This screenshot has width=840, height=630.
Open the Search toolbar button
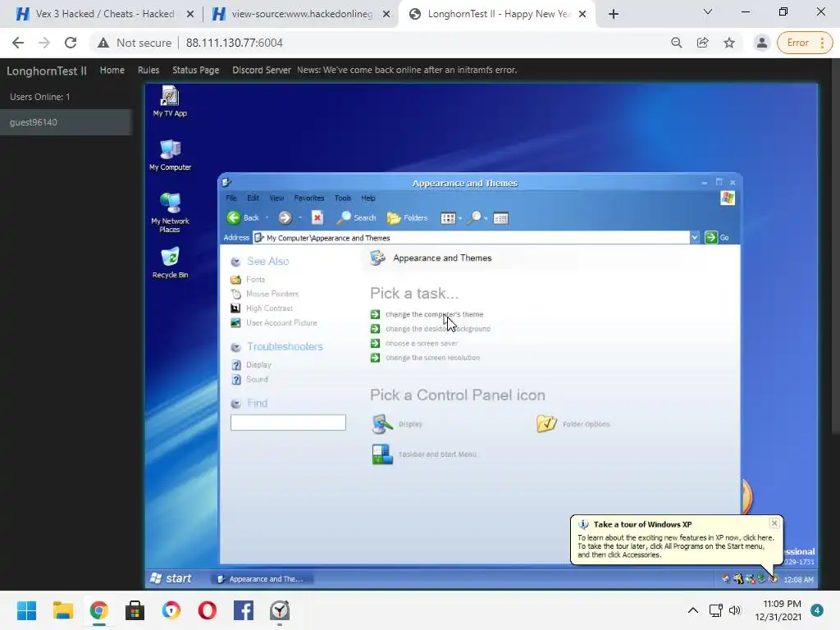click(356, 217)
